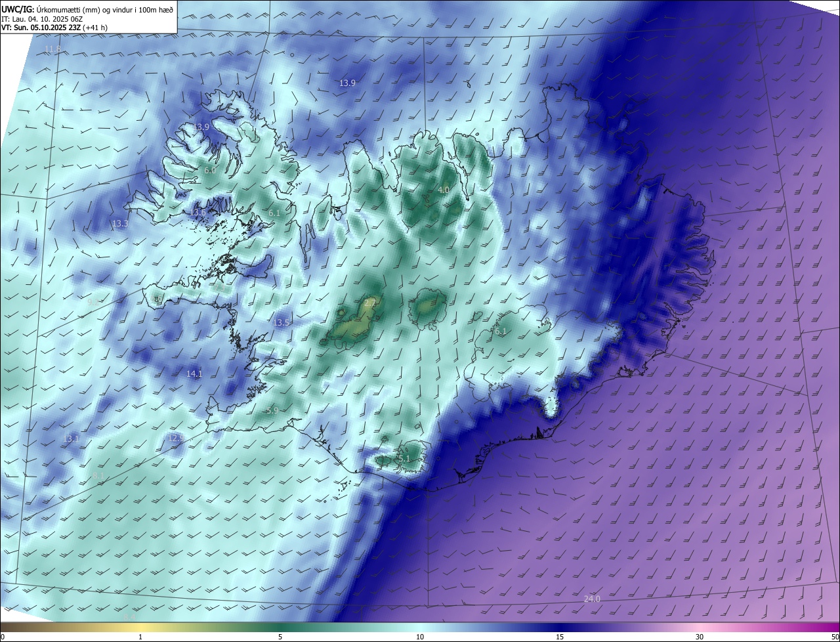
Task: Click the 9.2 value label west of Snæfellsnes
Action: pos(94,302)
